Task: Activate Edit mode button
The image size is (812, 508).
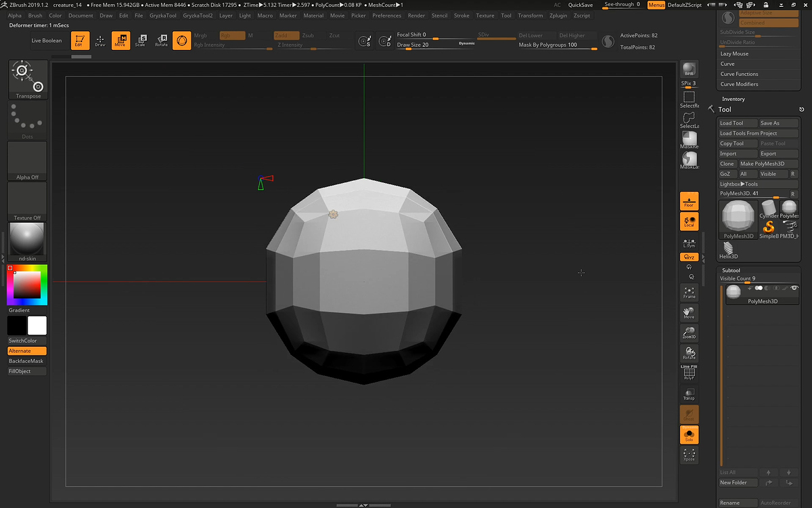Action: (x=80, y=41)
